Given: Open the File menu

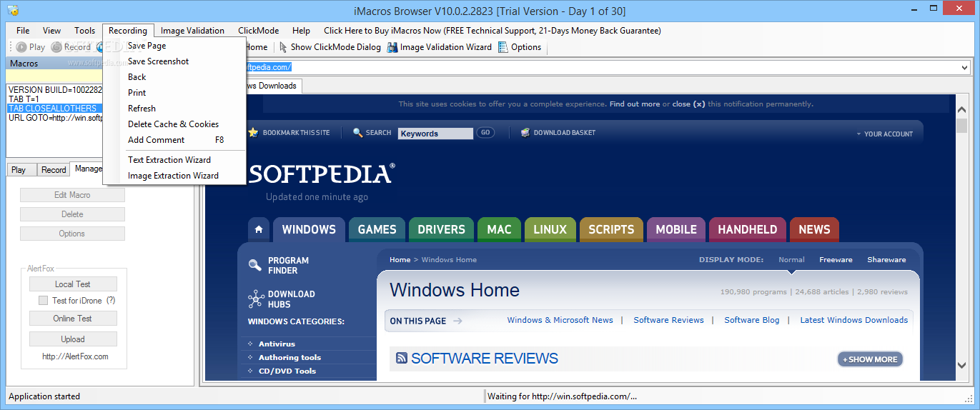Looking at the screenshot, I should (x=23, y=31).
